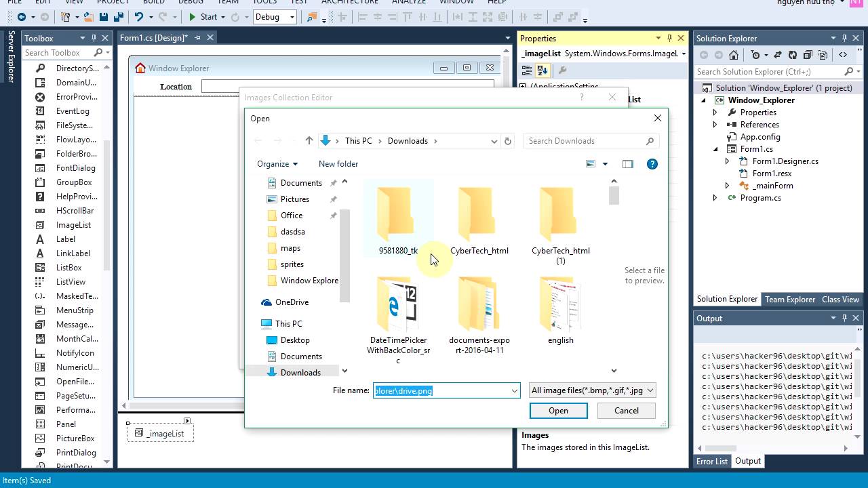Screen dimensions: 868x488
Task: Switch to the Team Explorer tab
Action: (790, 300)
